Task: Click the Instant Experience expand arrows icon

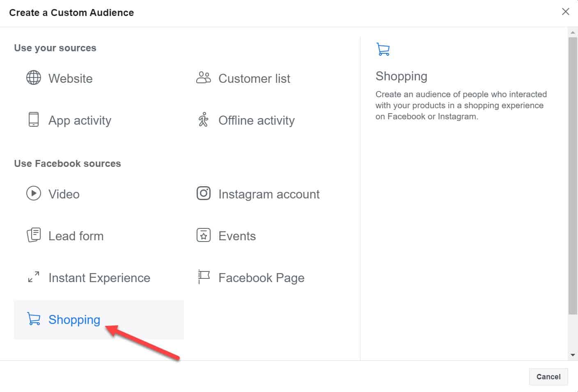Action: [34, 277]
